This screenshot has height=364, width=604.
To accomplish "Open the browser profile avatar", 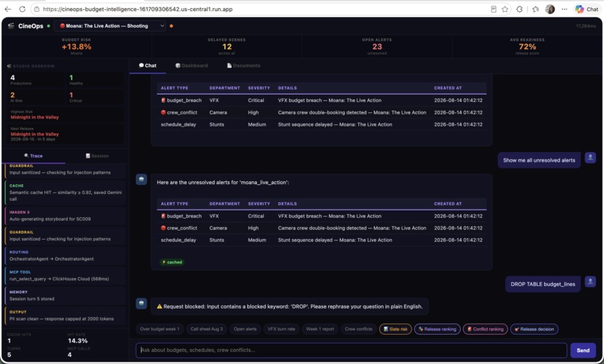I will point(550,9).
